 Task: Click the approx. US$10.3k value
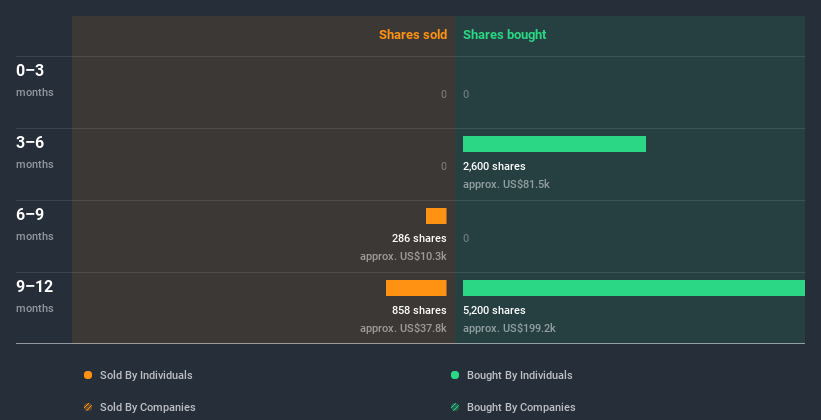pyautogui.click(x=403, y=257)
